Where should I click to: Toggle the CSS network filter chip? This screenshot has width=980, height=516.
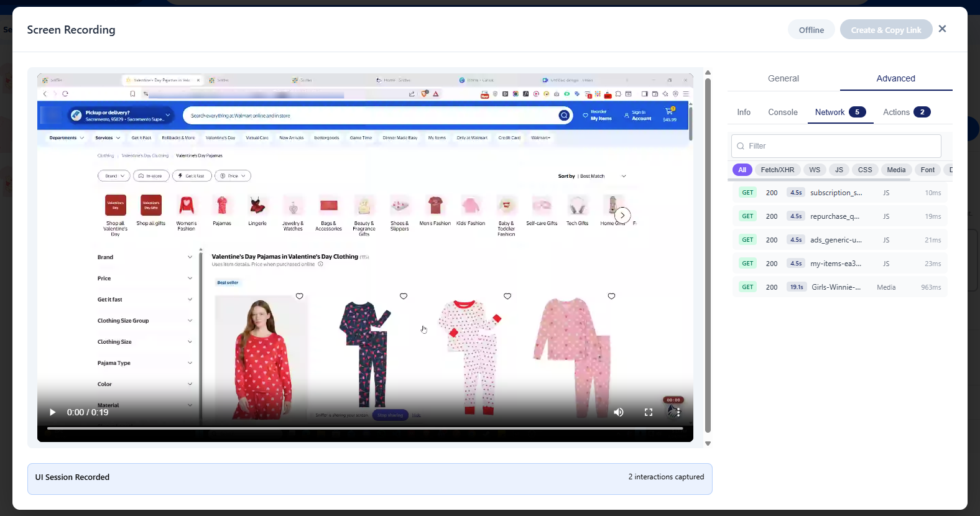point(865,170)
